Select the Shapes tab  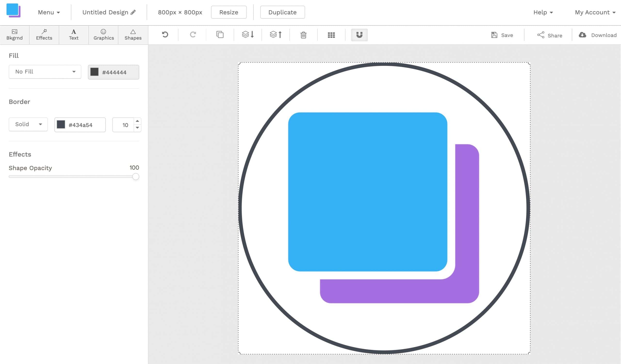click(x=133, y=34)
